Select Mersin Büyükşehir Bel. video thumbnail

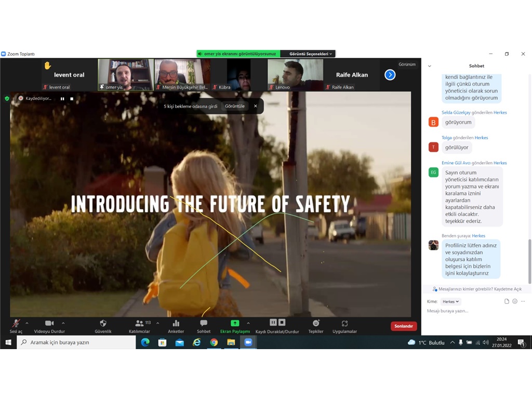[x=182, y=75]
